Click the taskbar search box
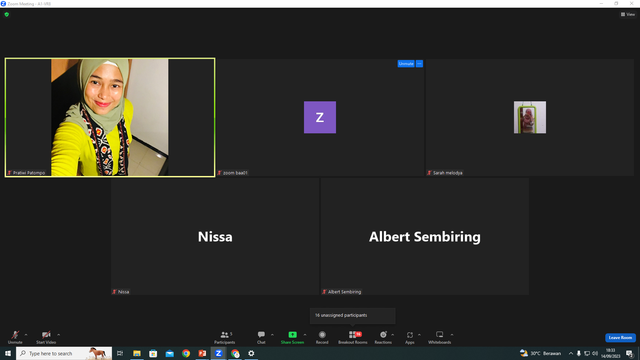Image resolution: width=640 pixels, height=360 pixels. (x=64, y=353)
